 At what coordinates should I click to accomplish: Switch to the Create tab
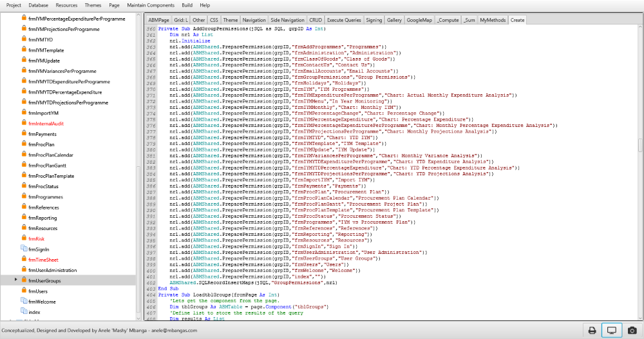pos(518,20)
